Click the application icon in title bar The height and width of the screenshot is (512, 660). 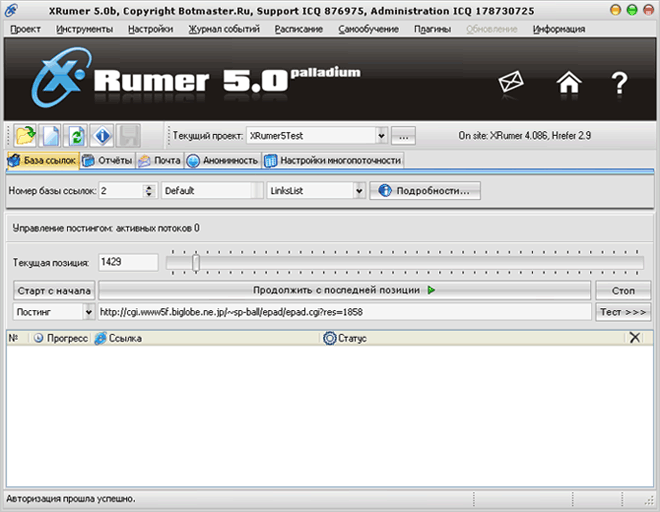coord(11,10)
